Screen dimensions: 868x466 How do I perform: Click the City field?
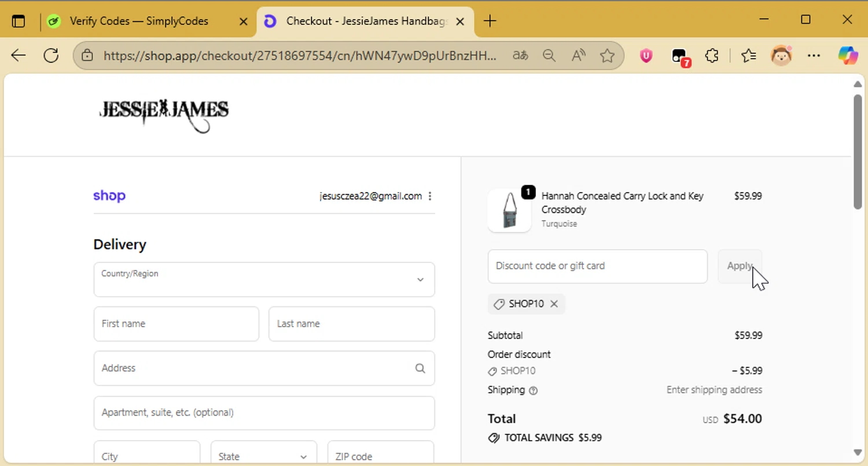pos(147,453)
